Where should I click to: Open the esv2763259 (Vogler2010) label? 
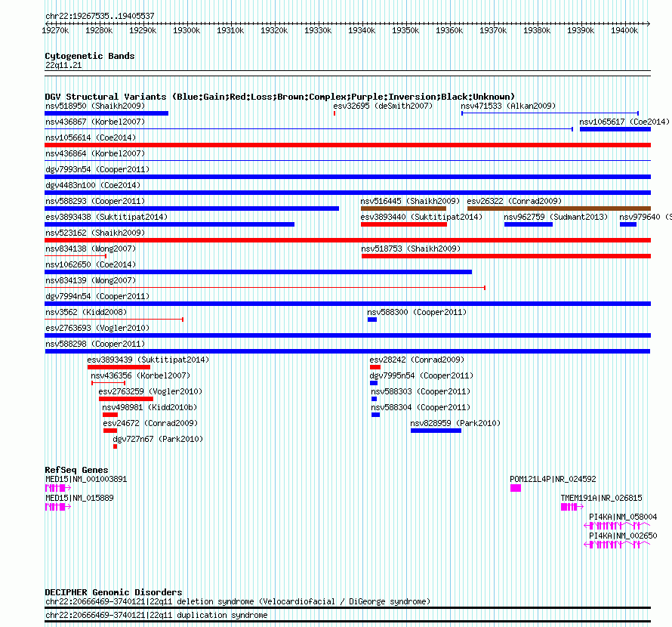pyautogui.click(x=150, y=391)
